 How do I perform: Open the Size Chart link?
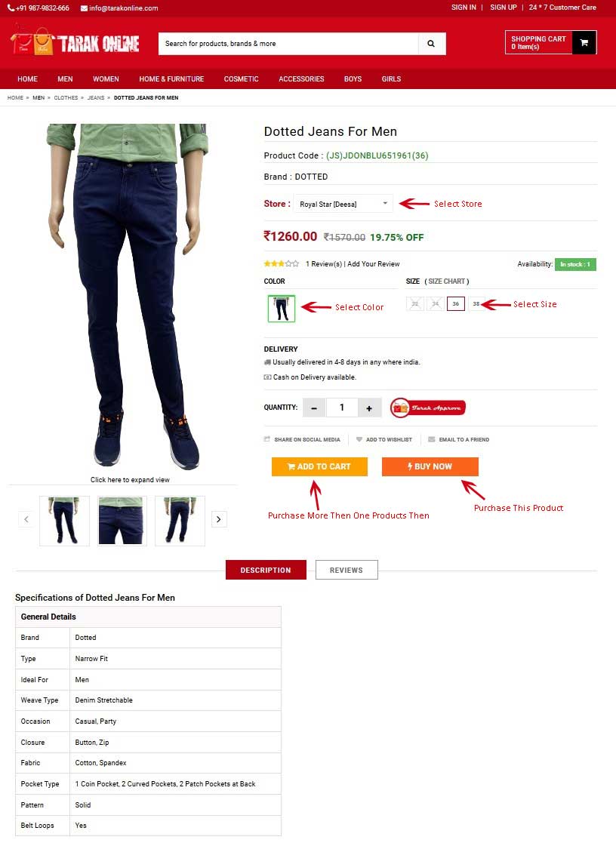click(446, 281)
